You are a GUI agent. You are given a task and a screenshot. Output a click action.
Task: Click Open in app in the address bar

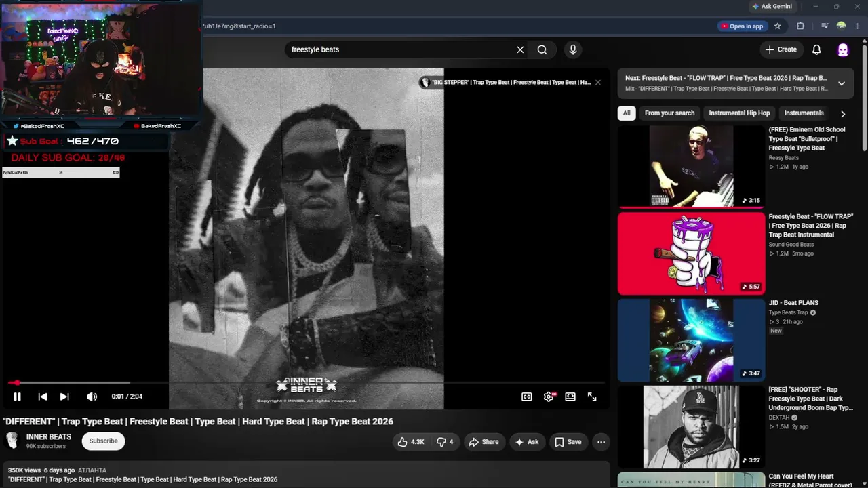[742, 26]
